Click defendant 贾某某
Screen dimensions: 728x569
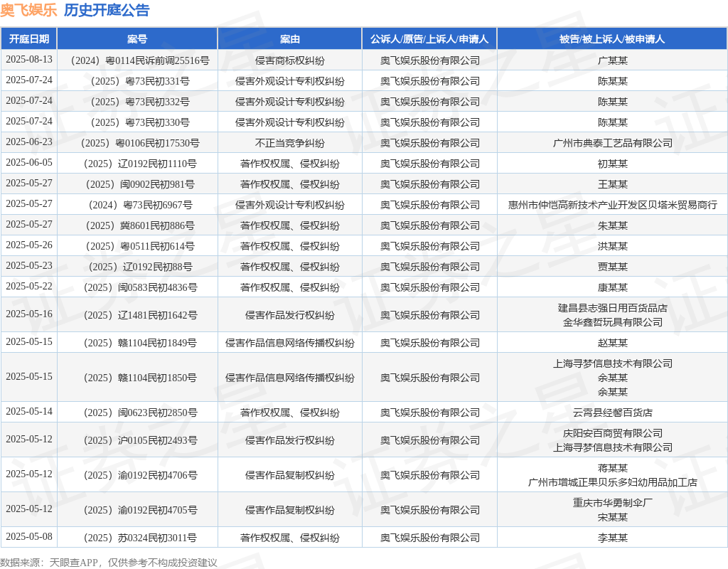pyautogui.click(x=612, y=267)
